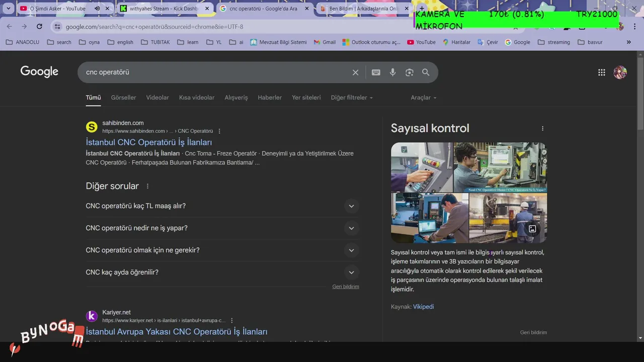The height and width of the screenshot is (362, 644).
Task: Click the Kariyer.net favicon
Action: click(x=92, y=316)
